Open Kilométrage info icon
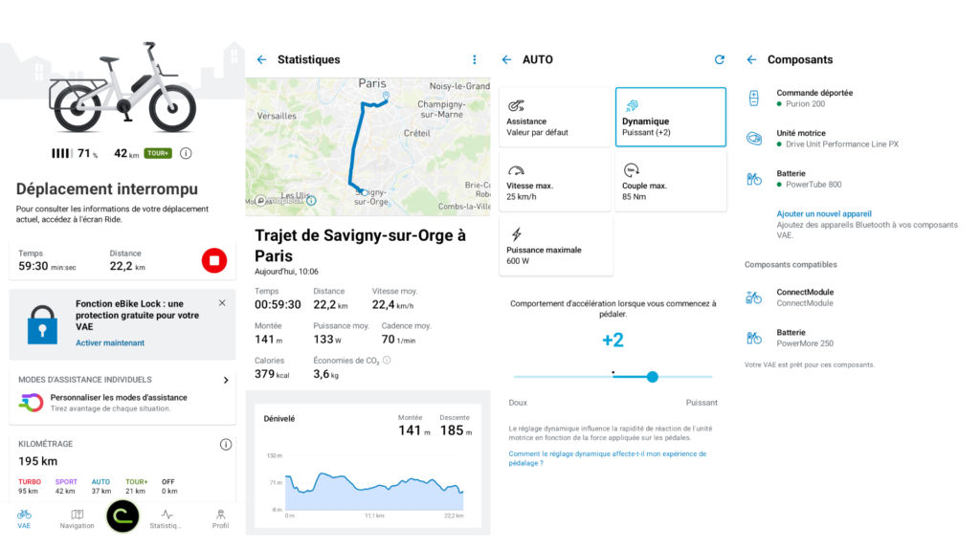The width and height of the screenshot is (980, 551). tap(226, 444)
